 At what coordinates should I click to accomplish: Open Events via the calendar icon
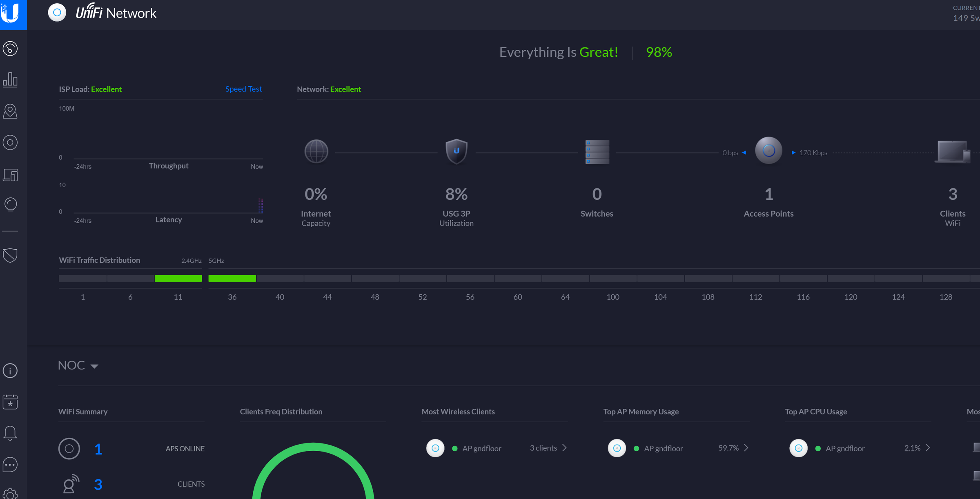point(10,402)
